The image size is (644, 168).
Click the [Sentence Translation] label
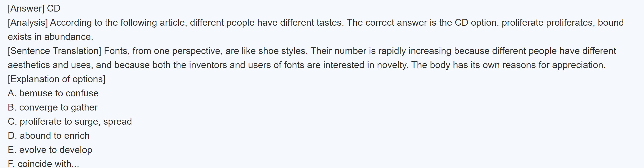(x=54, y=51)
